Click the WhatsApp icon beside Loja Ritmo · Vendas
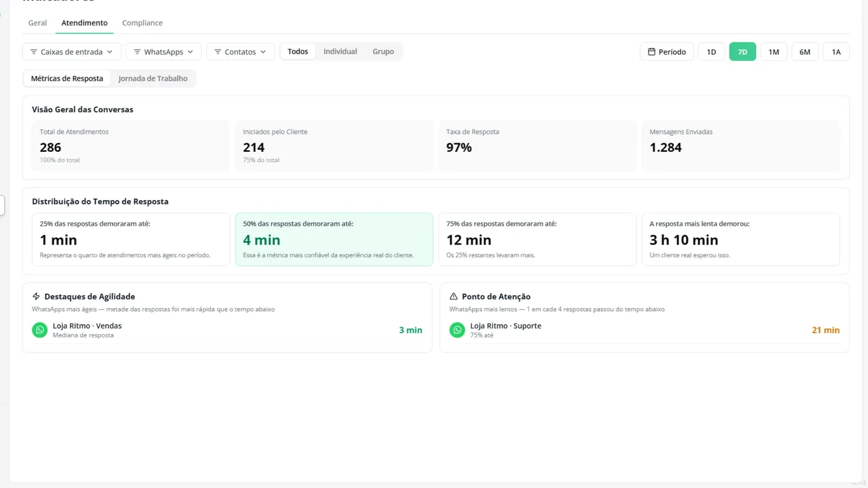Viewport: 868px width, 488px height. (x=40, y=330)
